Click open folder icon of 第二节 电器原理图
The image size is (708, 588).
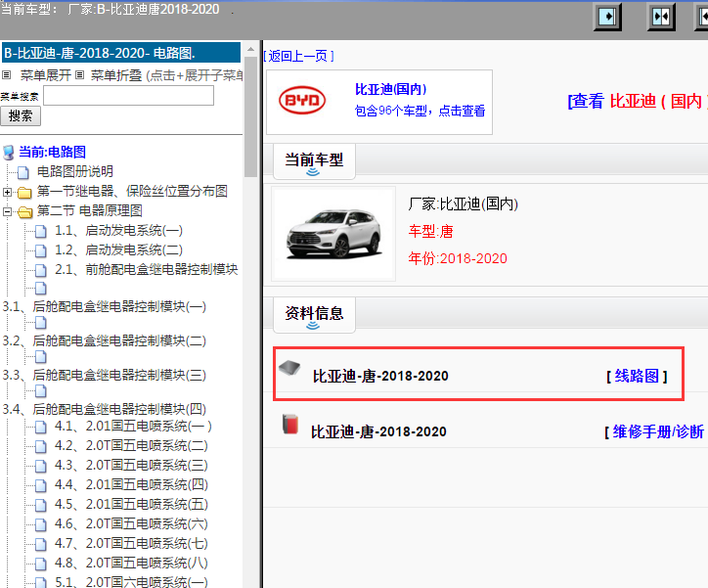[25, 211]
